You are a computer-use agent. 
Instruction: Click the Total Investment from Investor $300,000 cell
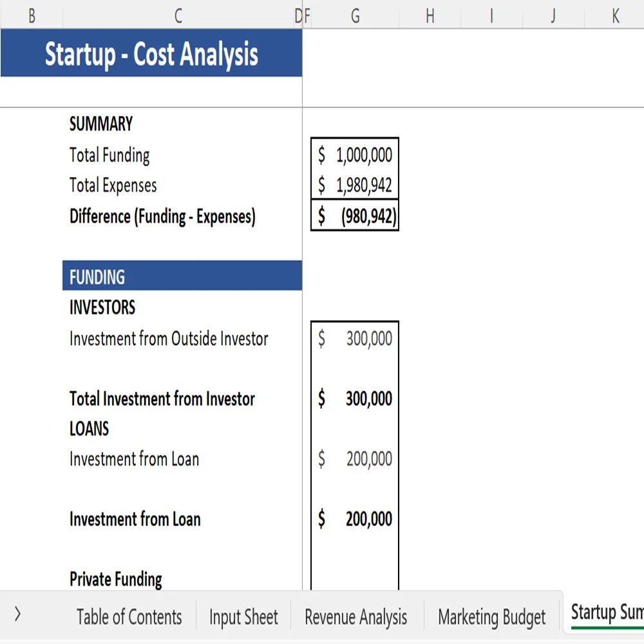point(355,399)
